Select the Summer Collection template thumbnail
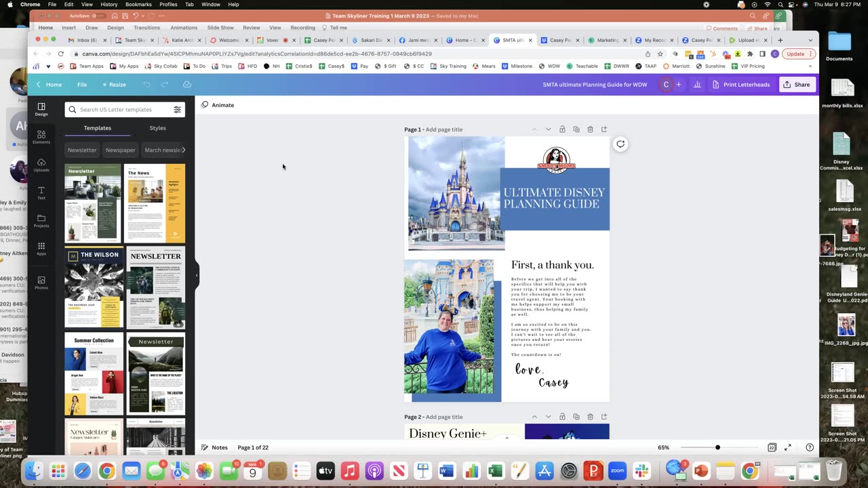 (x=94, y=373)
